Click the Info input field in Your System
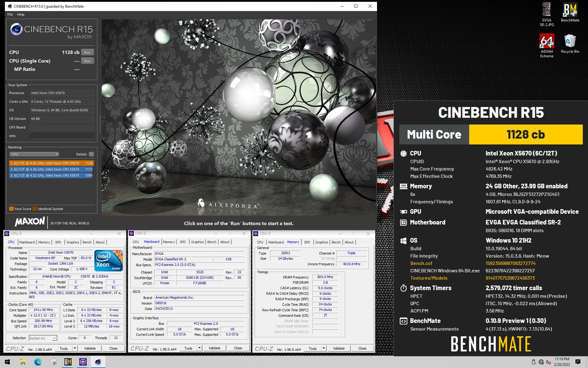The width and height of the screenshot is (588, 368). tap(62, 136)
